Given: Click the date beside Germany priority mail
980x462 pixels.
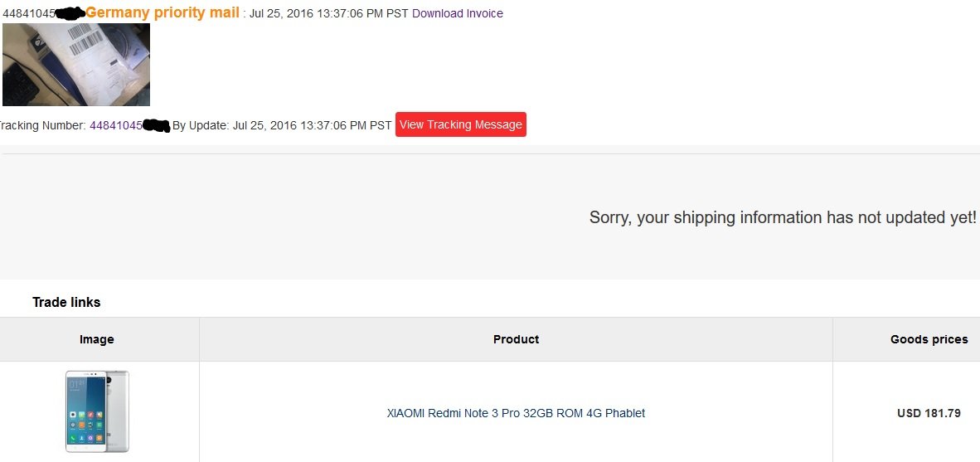Looking at the screenshot, I should tap(329, 13).
